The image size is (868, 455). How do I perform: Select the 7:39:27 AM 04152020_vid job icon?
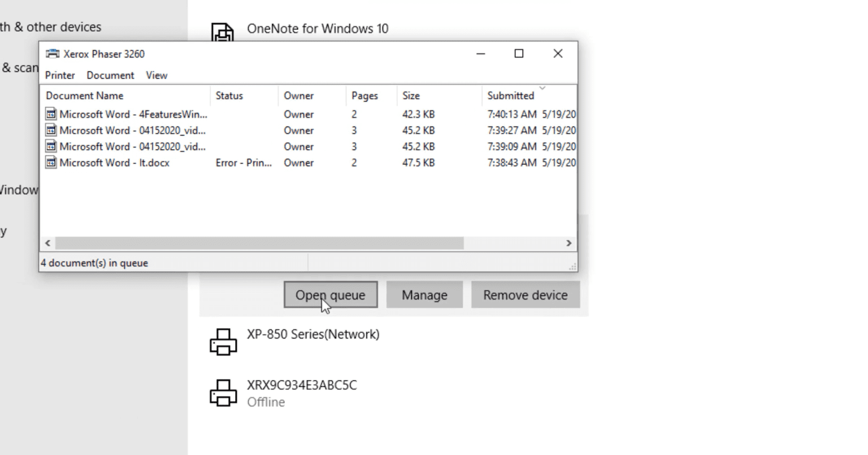click(x=51, y=130)
